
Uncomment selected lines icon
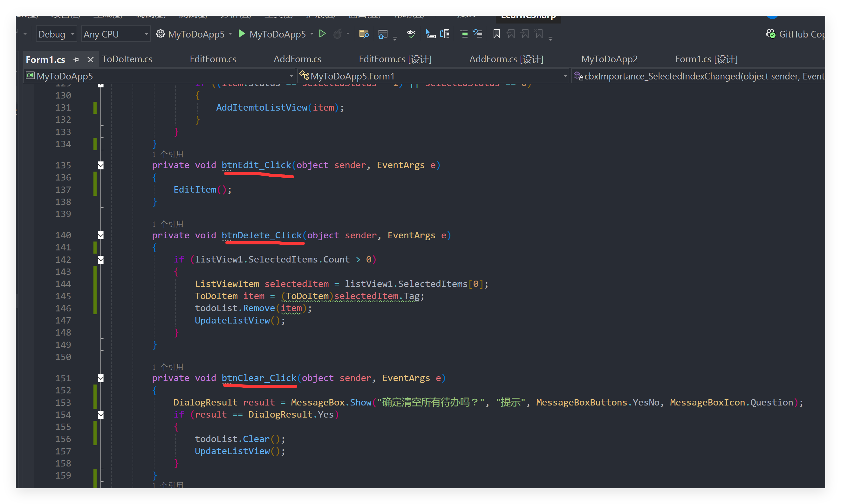pos(478,34)
